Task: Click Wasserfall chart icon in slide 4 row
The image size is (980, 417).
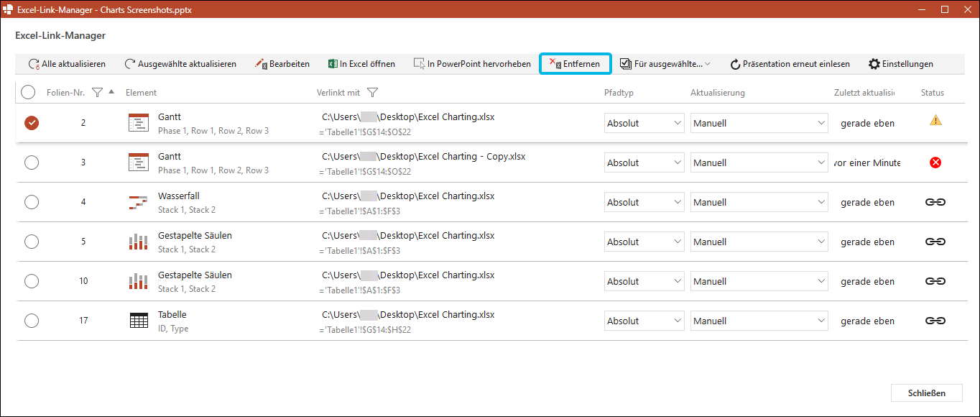Action: (138, 202)
